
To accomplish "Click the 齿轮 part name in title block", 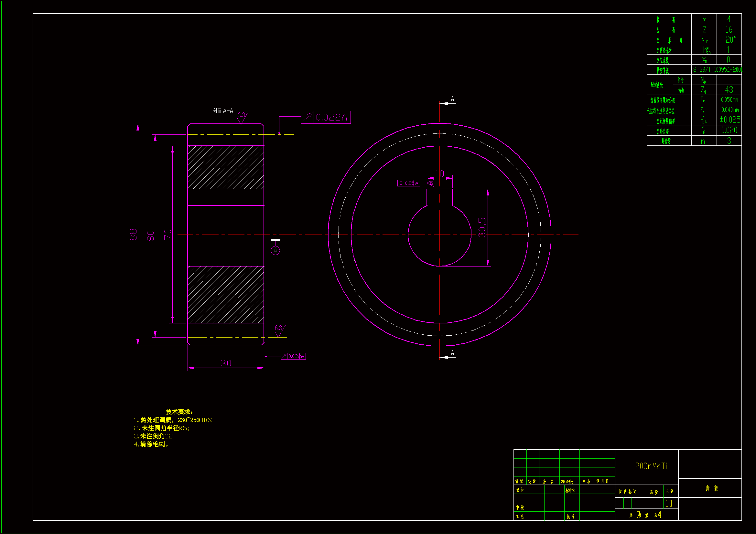I will click(712, 488).
